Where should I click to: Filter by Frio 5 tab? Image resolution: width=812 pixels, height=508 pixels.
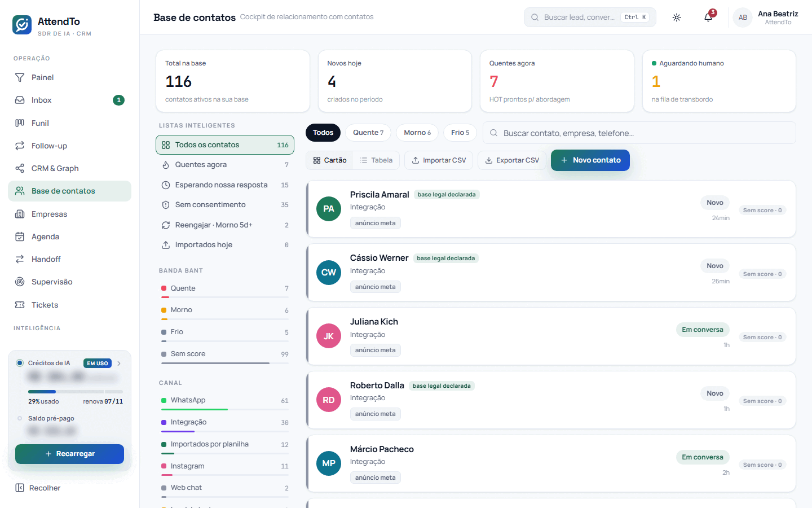(x=460, y=133)
